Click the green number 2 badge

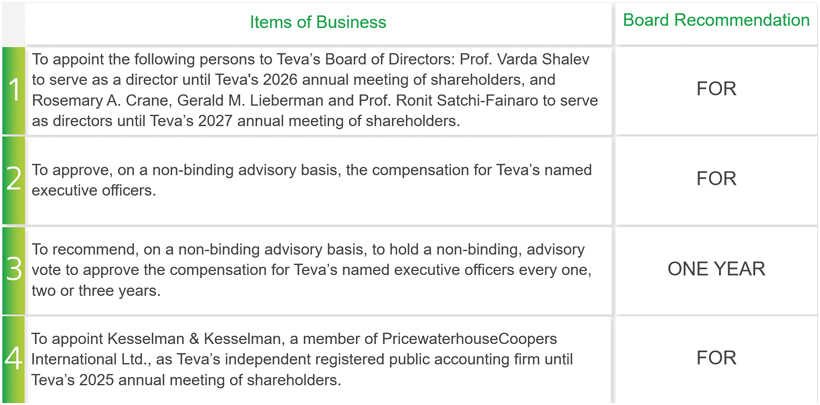point(13,179)
